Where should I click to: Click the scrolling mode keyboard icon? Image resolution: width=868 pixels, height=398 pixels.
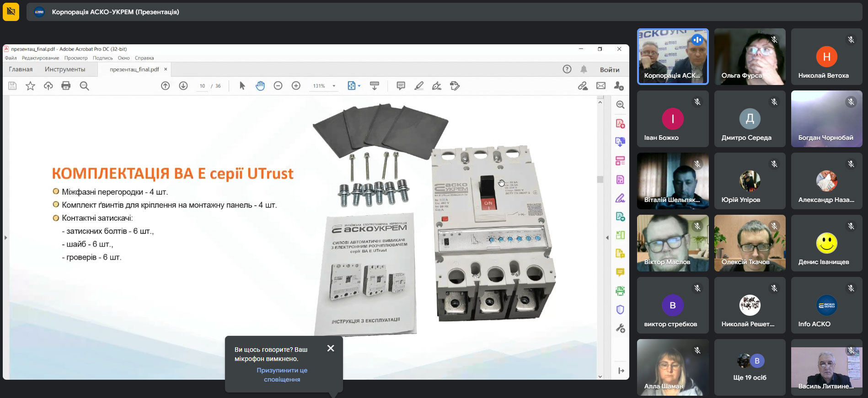pos(375,86)
